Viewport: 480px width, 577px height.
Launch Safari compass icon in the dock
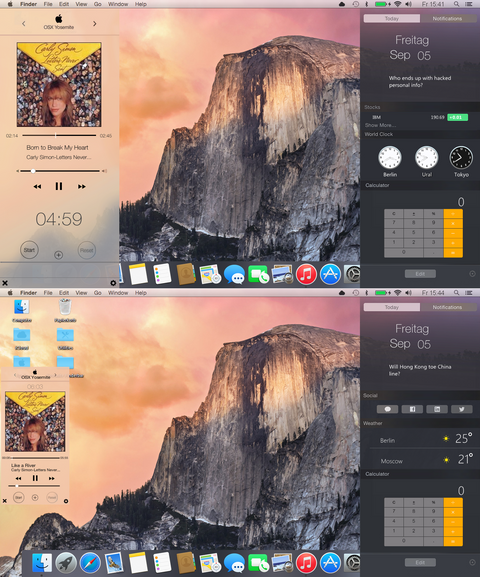pos(90,563)
